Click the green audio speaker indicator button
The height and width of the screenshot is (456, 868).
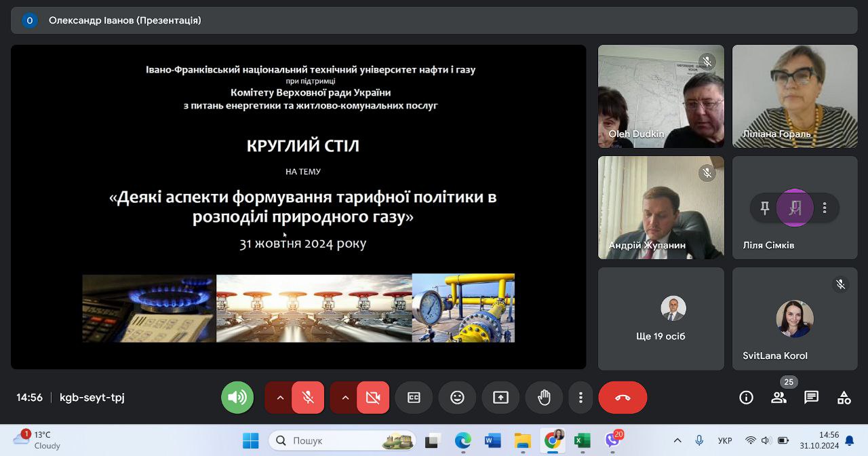237,398
